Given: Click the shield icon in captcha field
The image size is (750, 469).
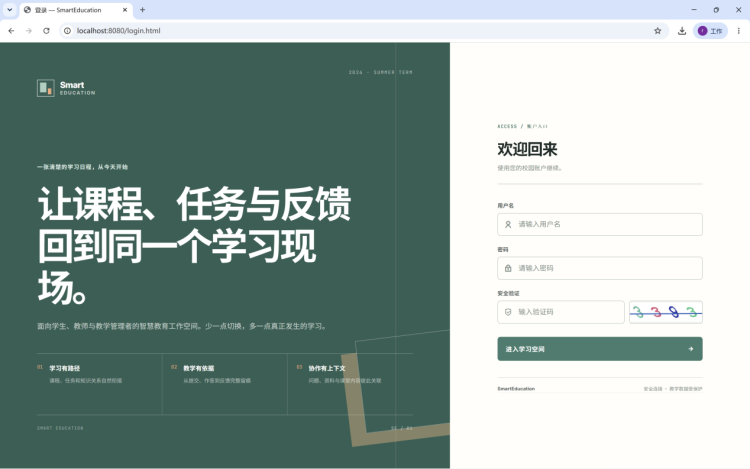Looking at the screenshot, I should coord(508,312).
